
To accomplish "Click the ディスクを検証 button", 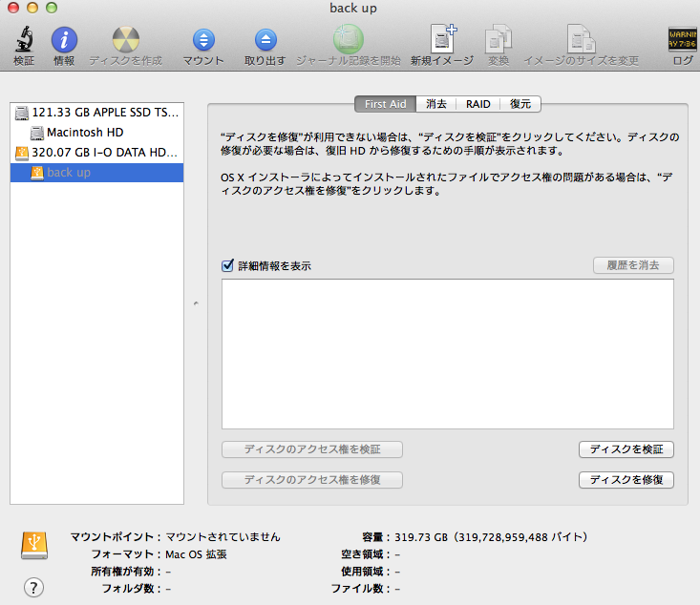I will 626,449.
